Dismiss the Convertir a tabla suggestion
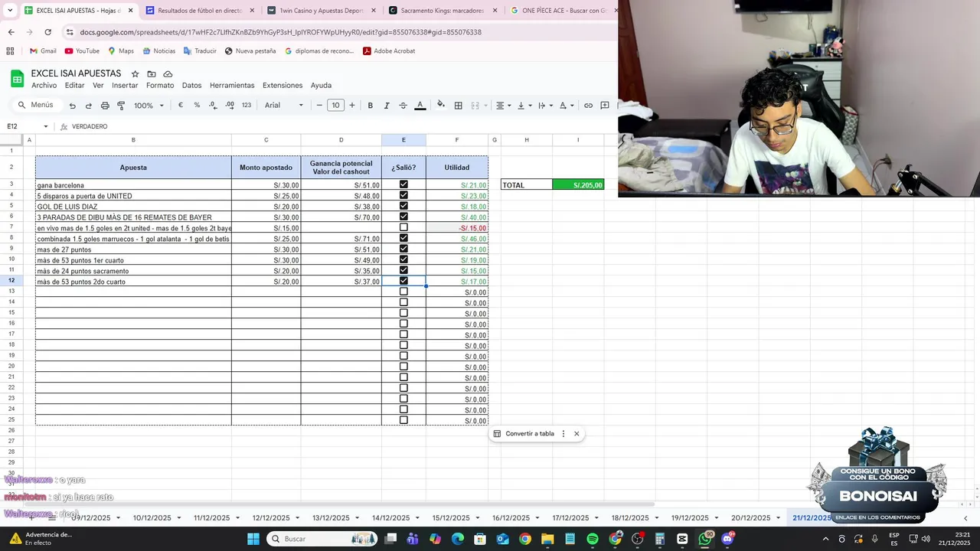Image resolution: width=980 pixels, height=551 pixels. click(x=577, y=434)
